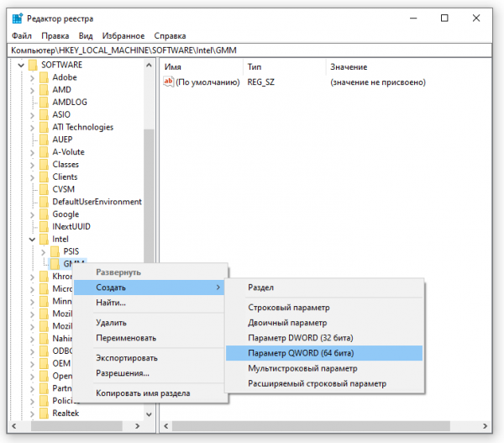Create new Раздел from submenu
The width and height of the screenshot is (504, 443).
pos(324,287)
